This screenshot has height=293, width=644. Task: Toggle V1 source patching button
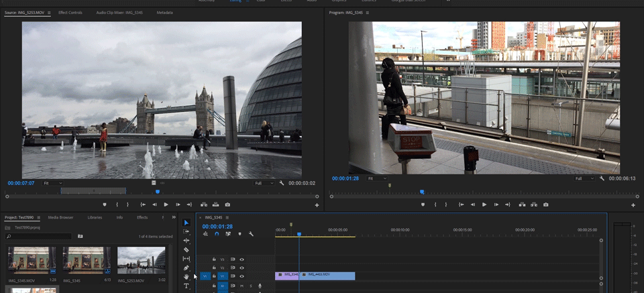click(205, 277)
